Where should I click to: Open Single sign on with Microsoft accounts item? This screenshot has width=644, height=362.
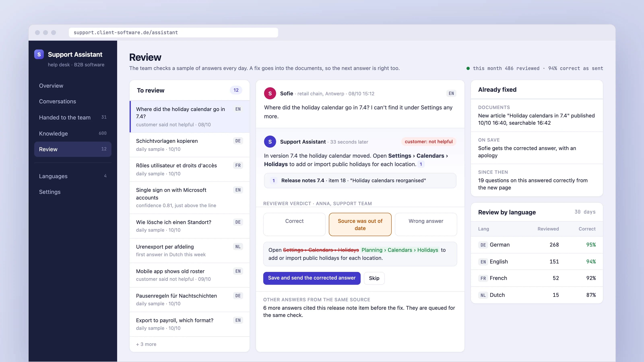pyautogui.click(x=190, y=198)
